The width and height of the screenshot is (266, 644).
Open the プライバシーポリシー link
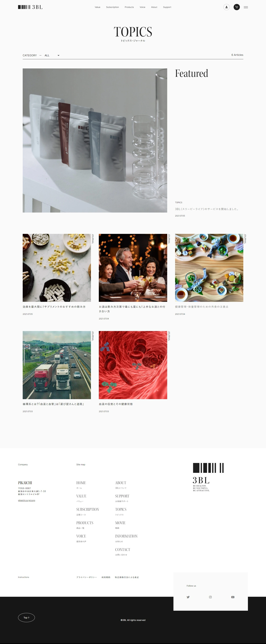[x=87, y=577]
